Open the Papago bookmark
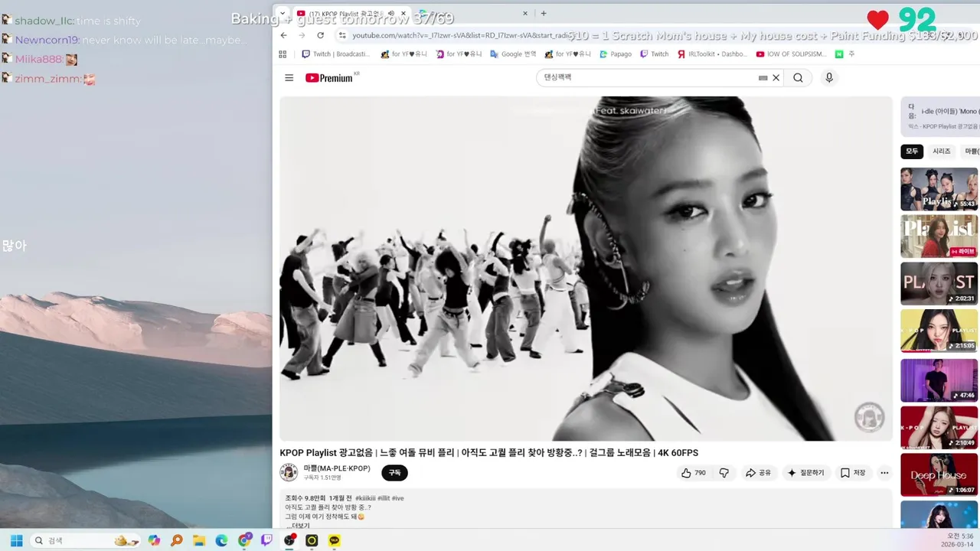 616,54
